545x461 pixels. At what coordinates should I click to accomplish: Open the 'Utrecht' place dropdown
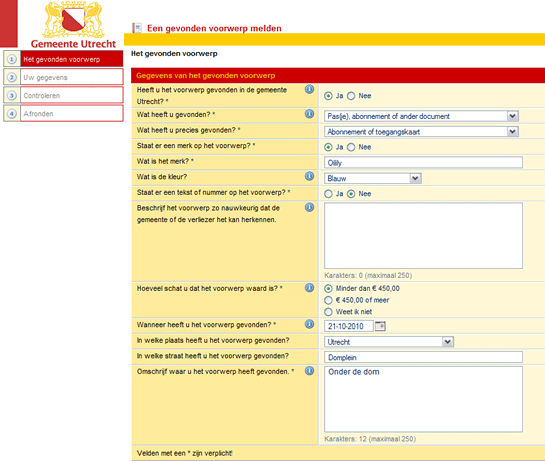389,342
